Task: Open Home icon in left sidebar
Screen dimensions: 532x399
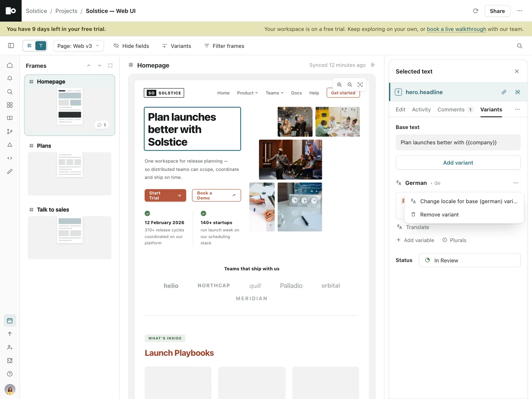Action: [x=10, y=65]
